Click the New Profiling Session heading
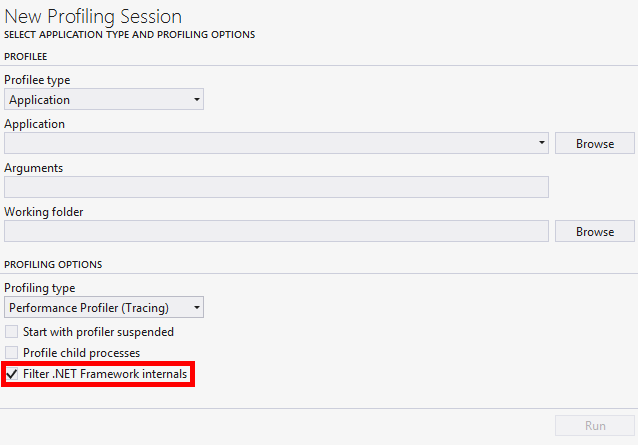Screen dimensions: 638x445 coord(107,16)
